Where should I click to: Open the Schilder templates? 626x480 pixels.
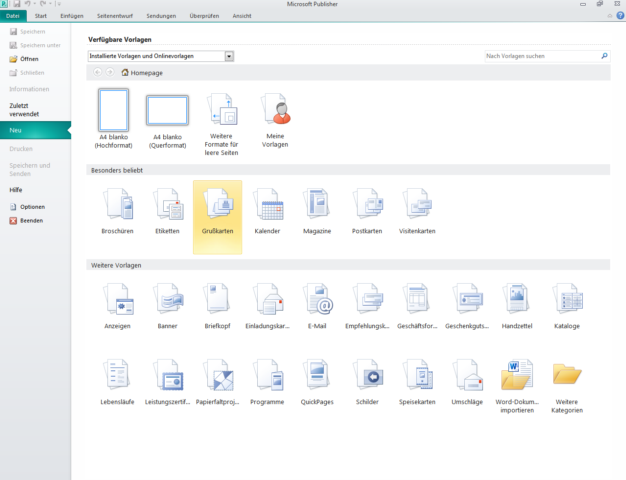click(x=367, y=382)
